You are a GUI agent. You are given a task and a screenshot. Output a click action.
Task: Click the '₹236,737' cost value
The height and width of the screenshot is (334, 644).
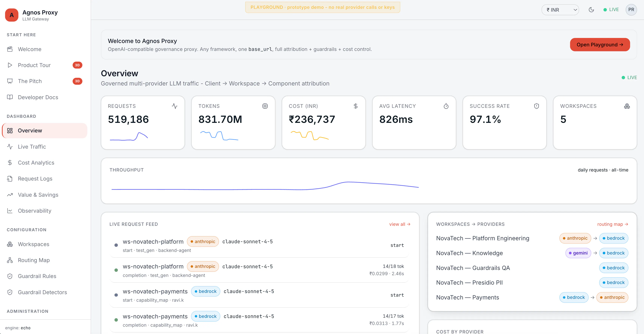click(312, 119)
